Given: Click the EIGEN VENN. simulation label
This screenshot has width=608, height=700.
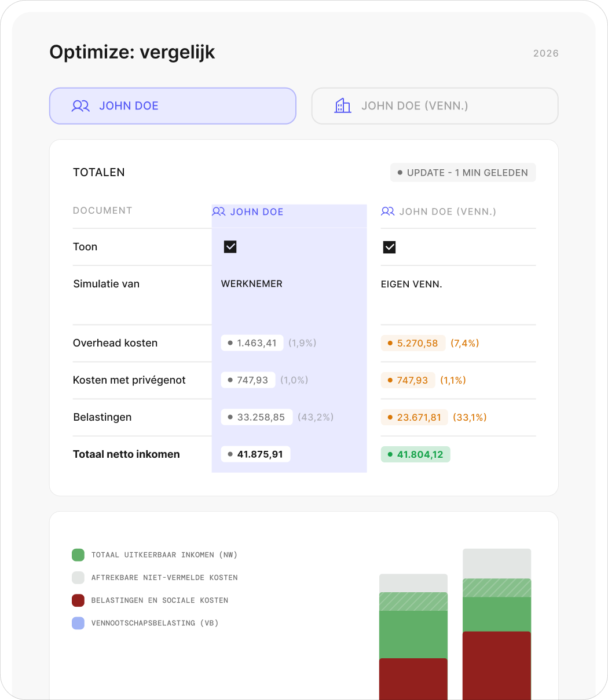Looking at the screenshot, I should pyautogui.click(x=412, y=285).
